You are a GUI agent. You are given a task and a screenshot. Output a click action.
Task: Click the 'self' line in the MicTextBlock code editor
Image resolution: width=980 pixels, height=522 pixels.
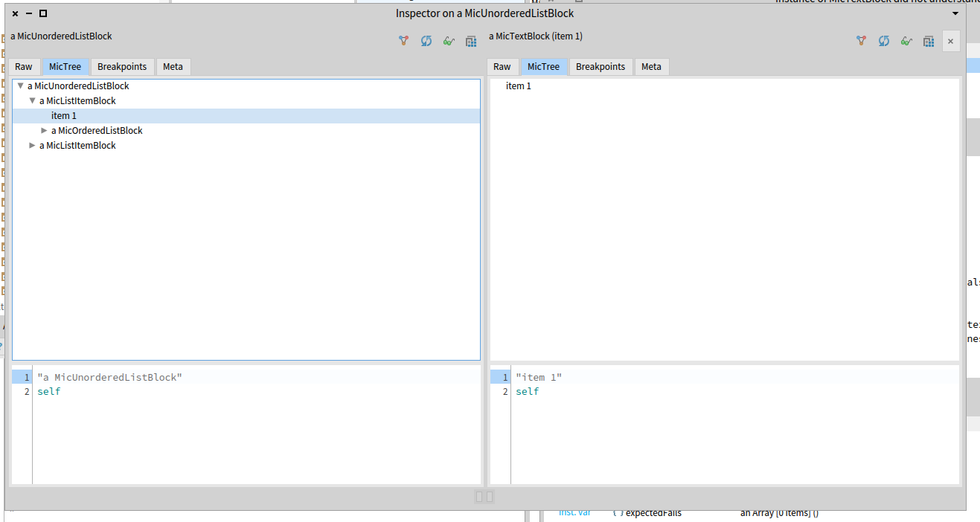pyautogui.click(x=527, y=392)
